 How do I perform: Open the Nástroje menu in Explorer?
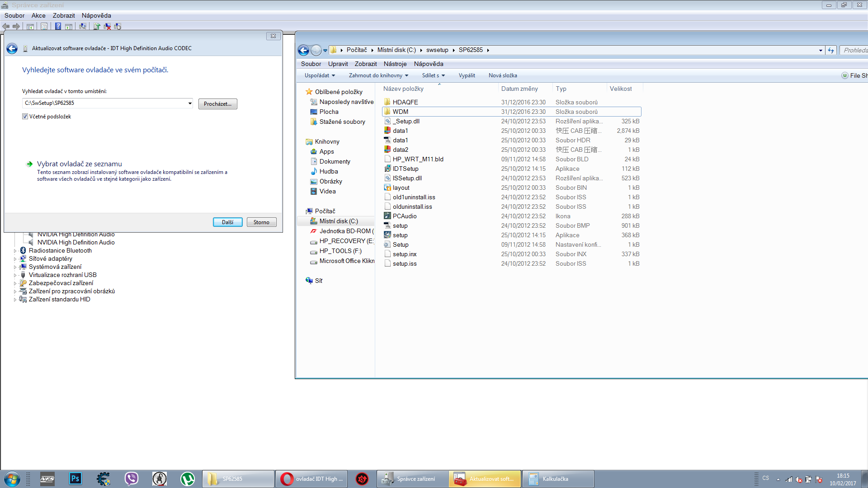(x=395, y=64)
